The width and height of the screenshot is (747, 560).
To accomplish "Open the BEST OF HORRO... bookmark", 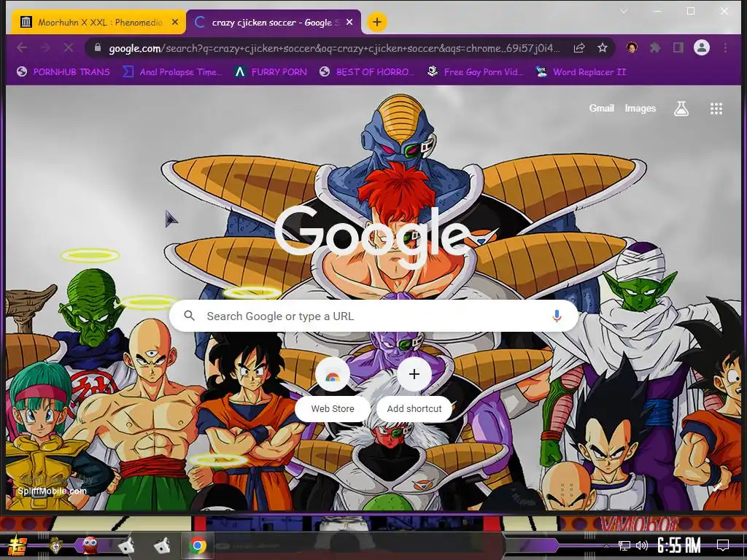I will (367, 72).
